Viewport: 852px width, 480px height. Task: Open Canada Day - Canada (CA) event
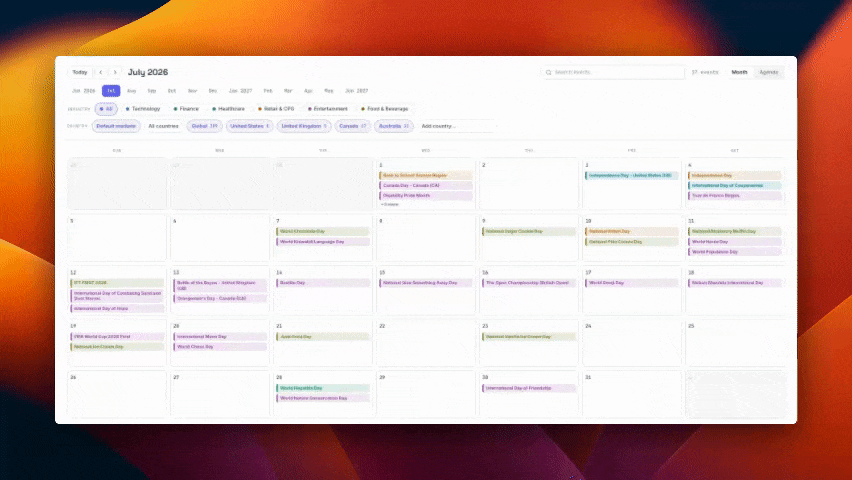coord(425,185)
